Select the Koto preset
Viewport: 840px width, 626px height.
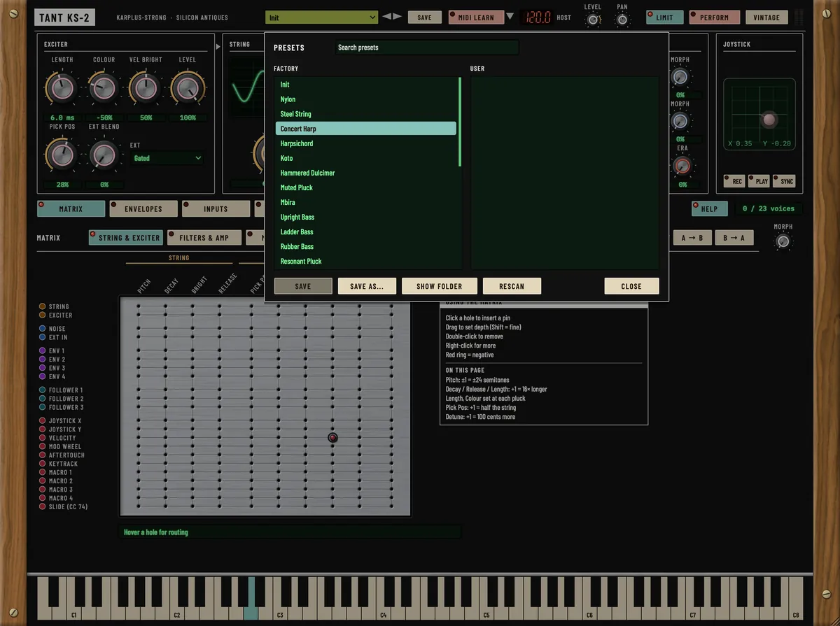366,158
